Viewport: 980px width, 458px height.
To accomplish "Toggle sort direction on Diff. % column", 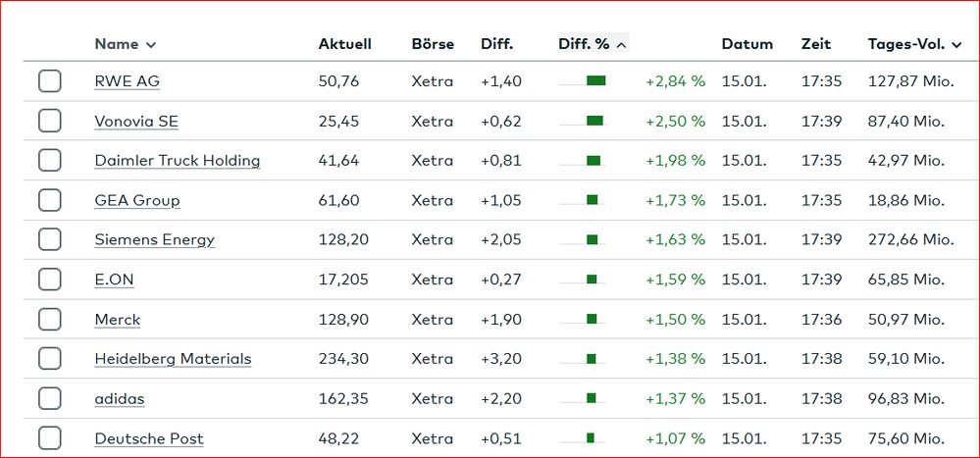I will (x=621, y=45).
